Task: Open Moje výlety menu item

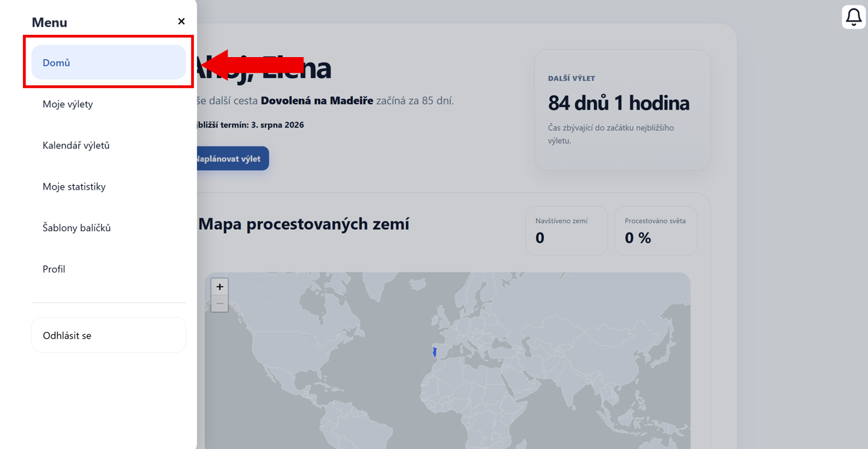Action: pyautogui.click(x=108, y=104)
